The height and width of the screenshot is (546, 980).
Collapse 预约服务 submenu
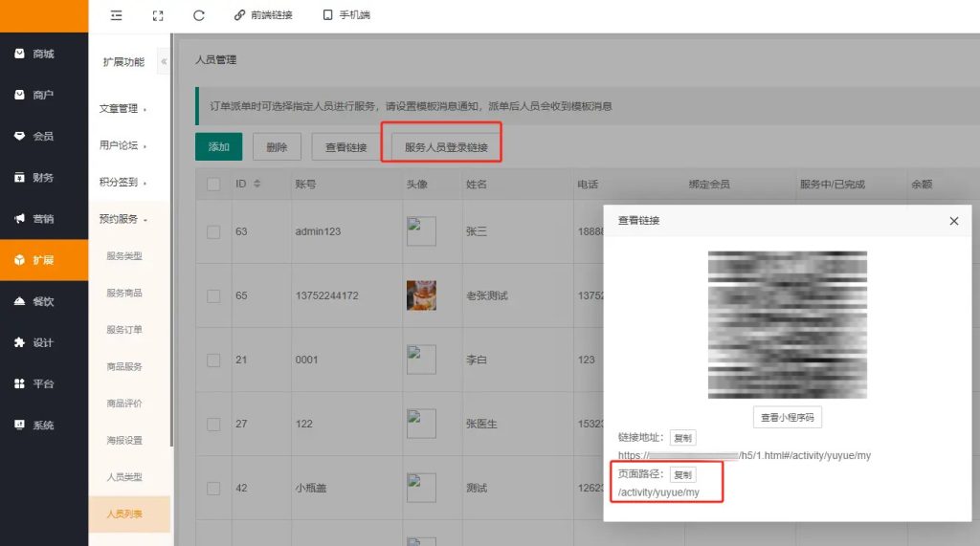[x=122, y=219]
